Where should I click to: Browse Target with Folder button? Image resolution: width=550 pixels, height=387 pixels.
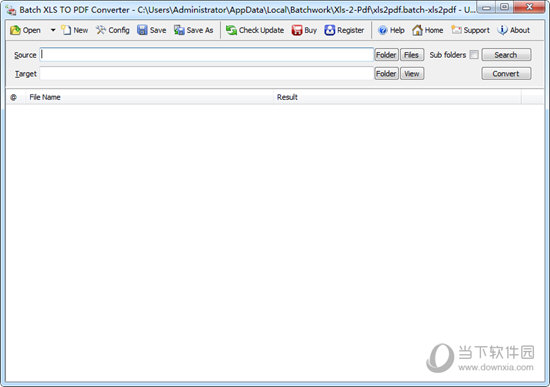click(x=386, y=74)
